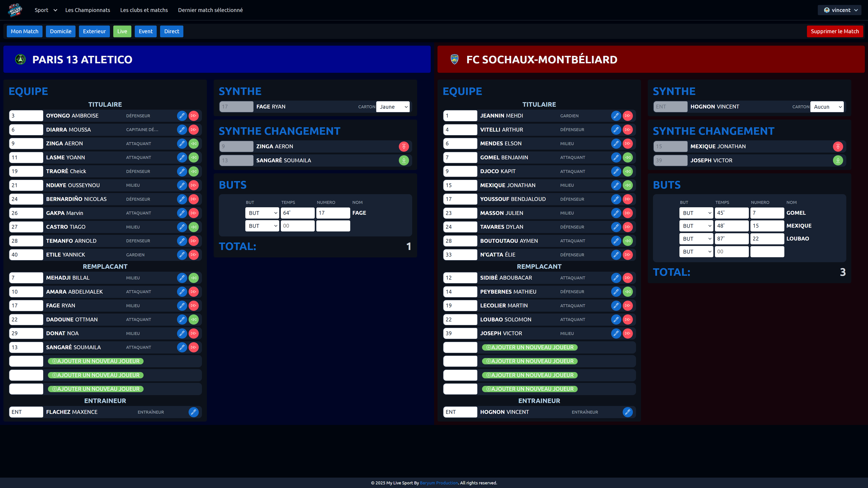The image size is (868, 488).
Task: Edit coach FLACHEZ MAXENCE with pencil icon
Action: click(193, 412)
